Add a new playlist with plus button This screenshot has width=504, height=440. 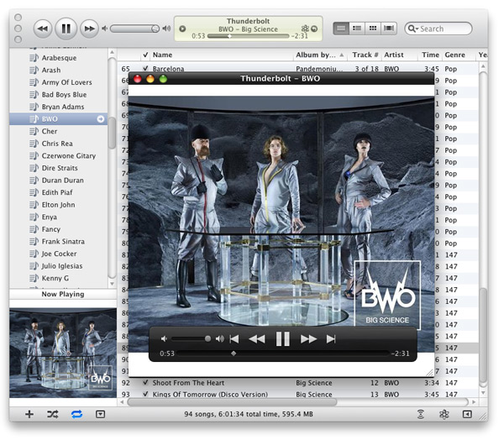(x=29, y=414)
